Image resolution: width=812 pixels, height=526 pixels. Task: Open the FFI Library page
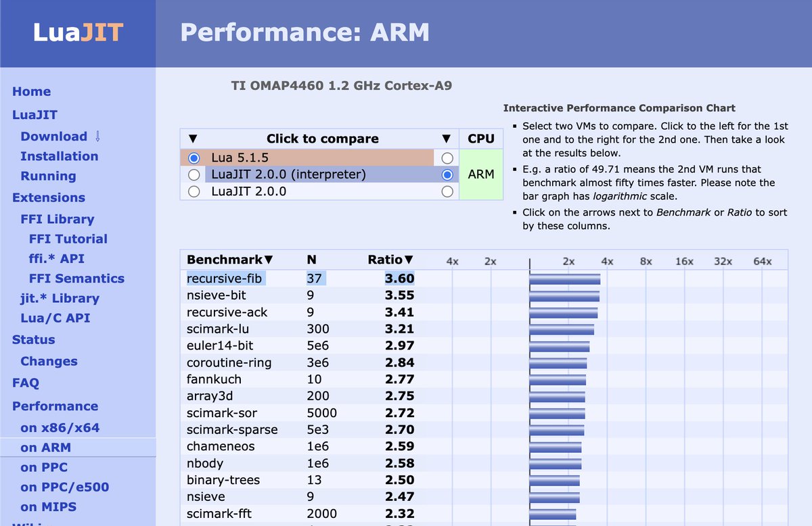click(58, 219)
